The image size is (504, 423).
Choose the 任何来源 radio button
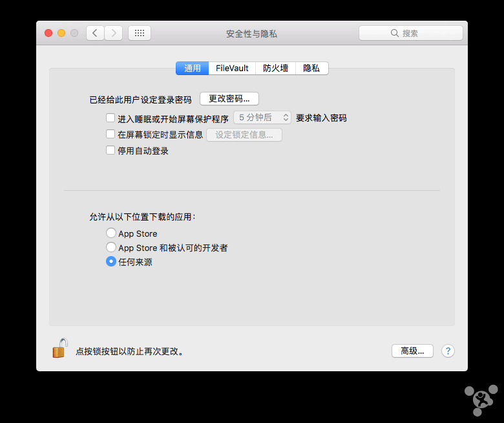[x=111, y=262]
